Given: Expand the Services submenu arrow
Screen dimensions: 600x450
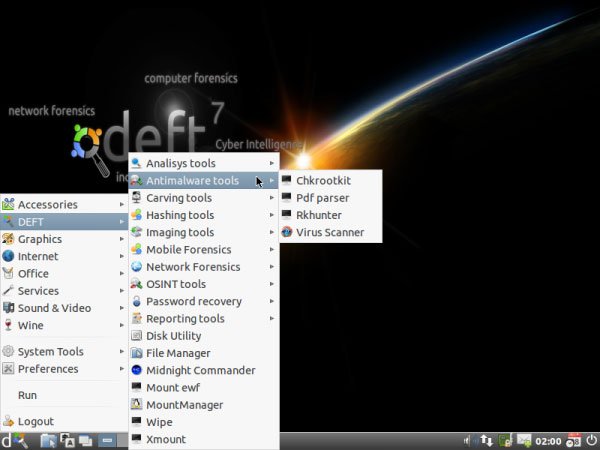Looking at the screenshot, I should pyautogui.click(x=122, y=291).
